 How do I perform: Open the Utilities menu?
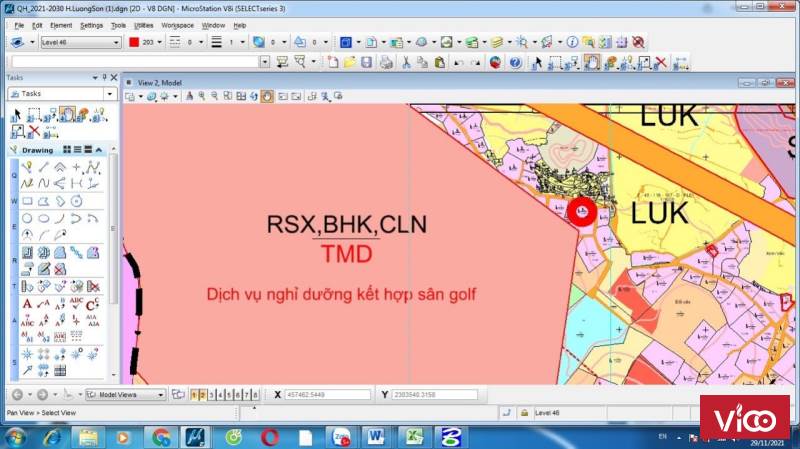pos(143,25)
